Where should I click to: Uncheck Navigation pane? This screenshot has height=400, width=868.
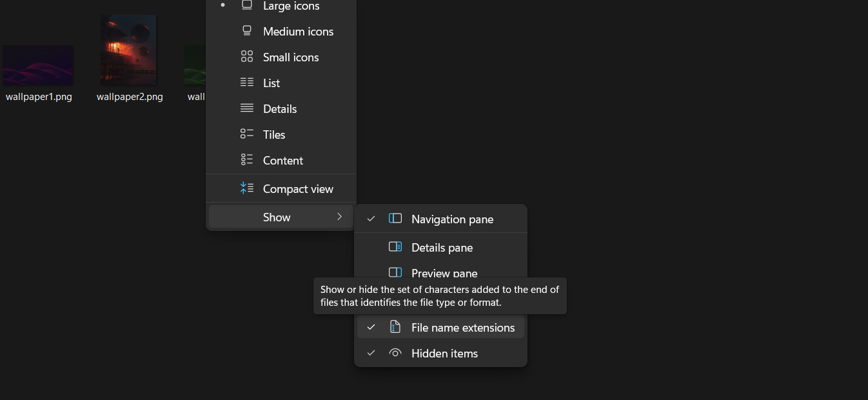[x=452, y=219]
